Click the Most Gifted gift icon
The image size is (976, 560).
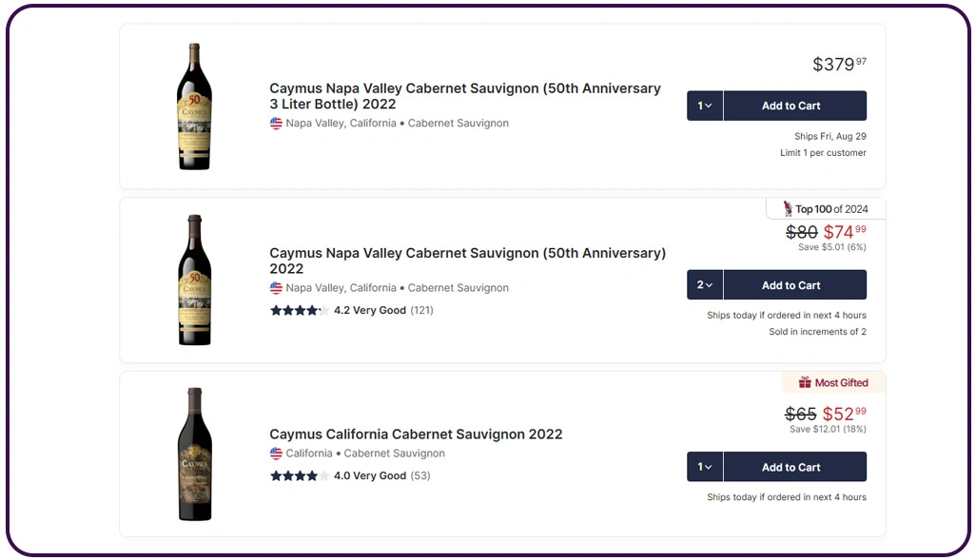805,382
